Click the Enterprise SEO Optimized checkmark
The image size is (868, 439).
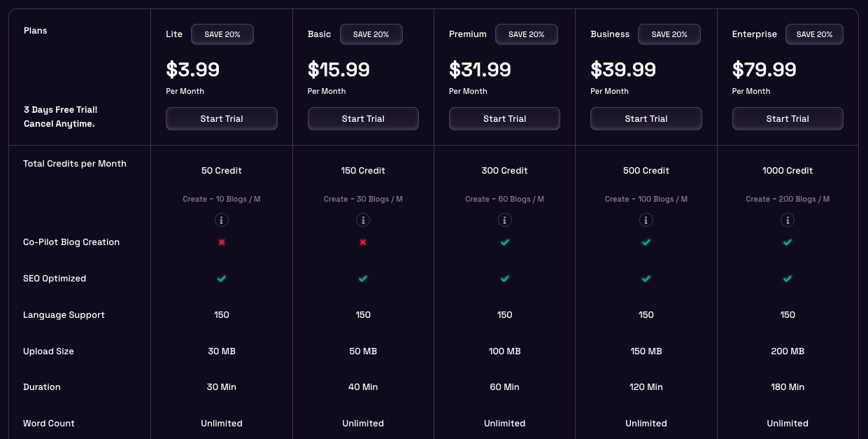[x=788, y=279]
